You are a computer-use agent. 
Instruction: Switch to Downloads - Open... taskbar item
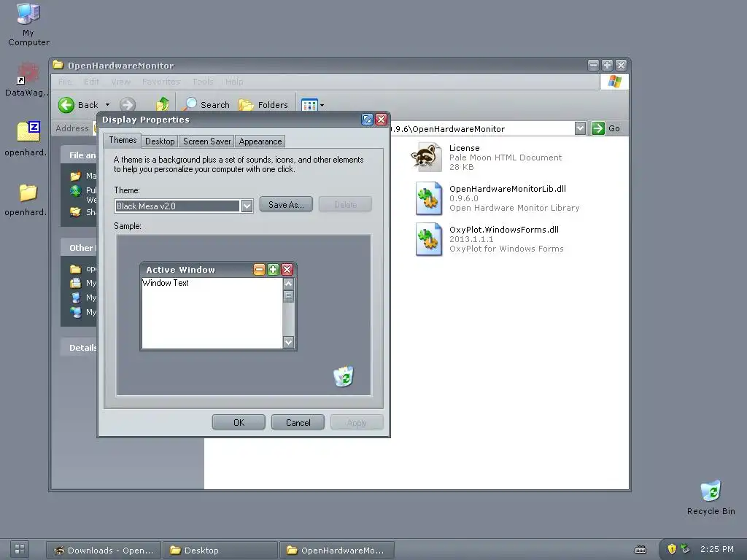tap(104, 550)
